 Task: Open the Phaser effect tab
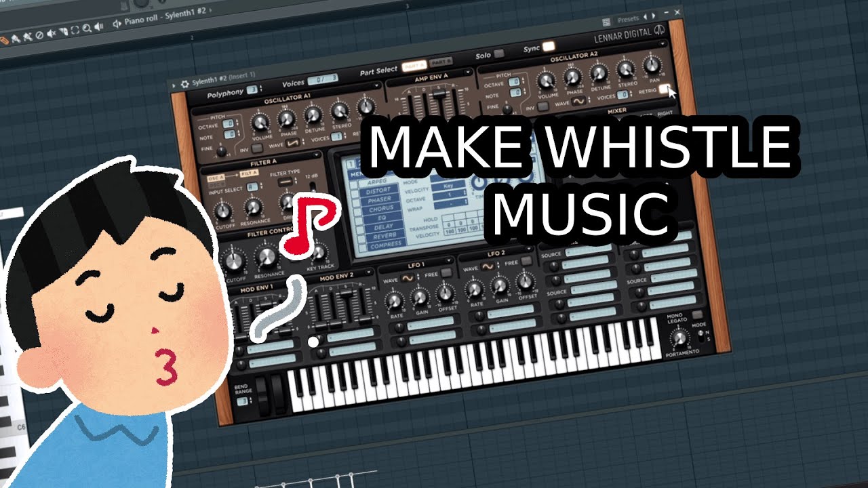(x=379, y=199)
